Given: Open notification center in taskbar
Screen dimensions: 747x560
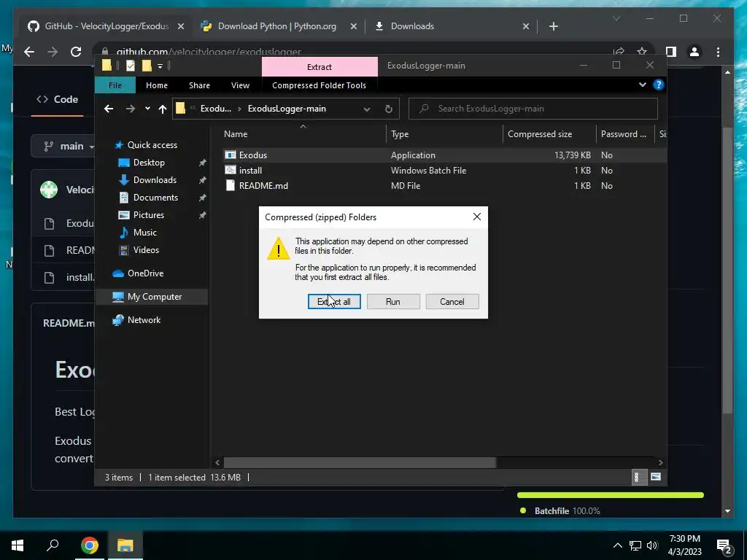Looking at the screenshot, I should pos(724,545).
